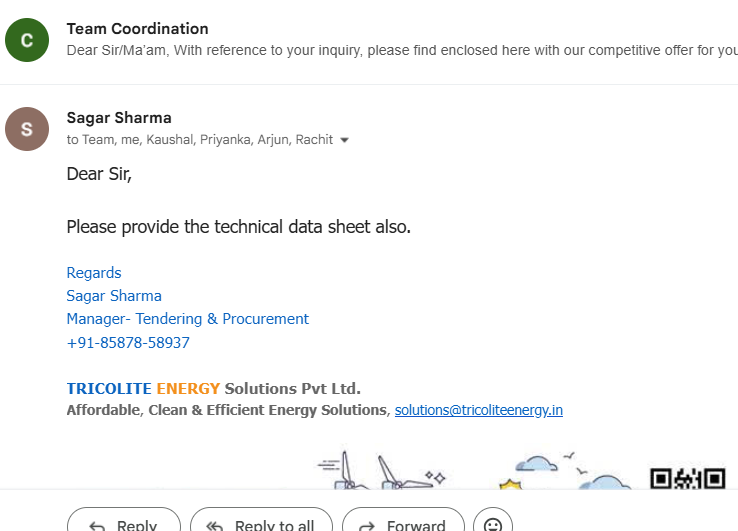Click the Reply to all button
The height and width of the screenshot is (531, 738).
pos(261,519)
